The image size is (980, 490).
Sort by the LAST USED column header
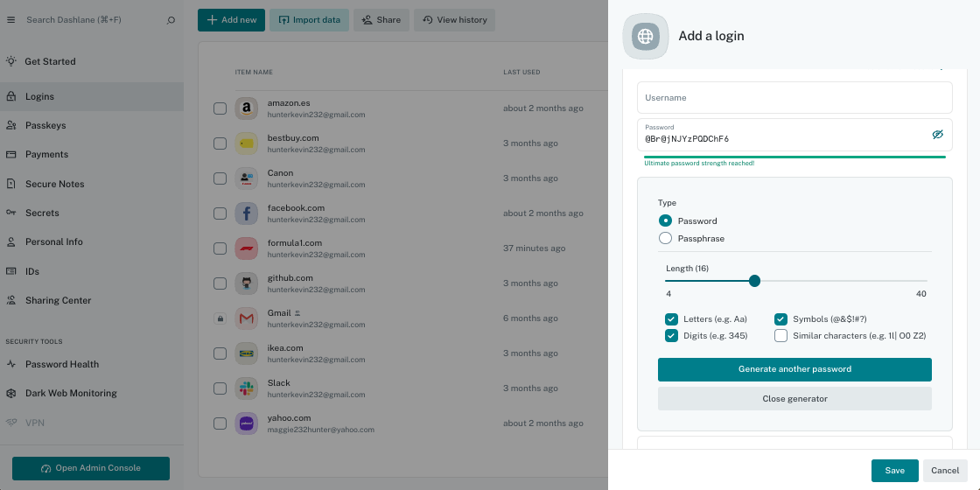tap(521, 73)
